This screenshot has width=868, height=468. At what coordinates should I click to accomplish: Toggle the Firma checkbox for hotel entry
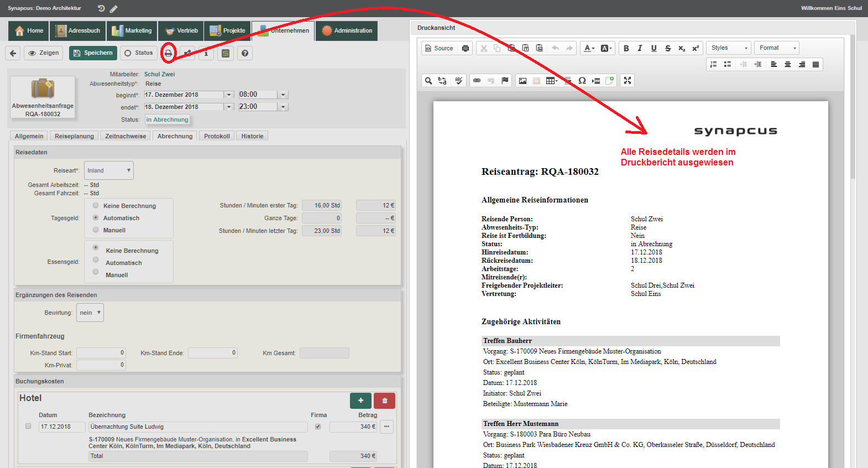click(x=318, y=427)
